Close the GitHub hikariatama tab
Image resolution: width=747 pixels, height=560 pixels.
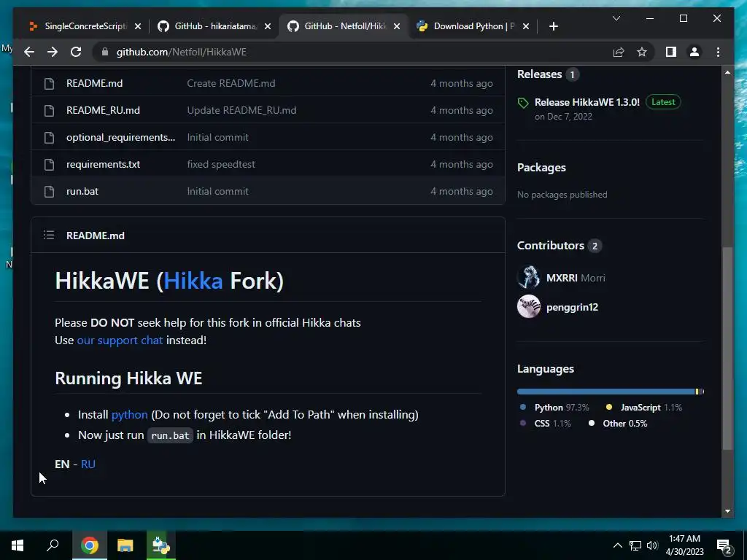pos(268,26)
